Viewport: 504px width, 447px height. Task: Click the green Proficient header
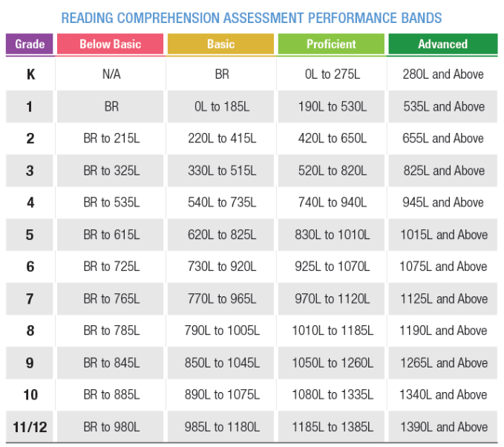(x=331, y=44)
